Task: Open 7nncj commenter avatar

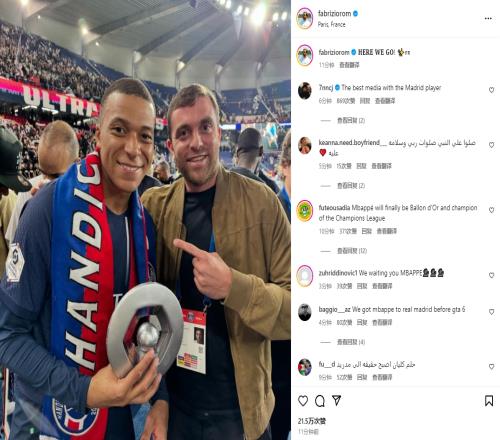Action: pyautogui.click(x=305, y=91)
